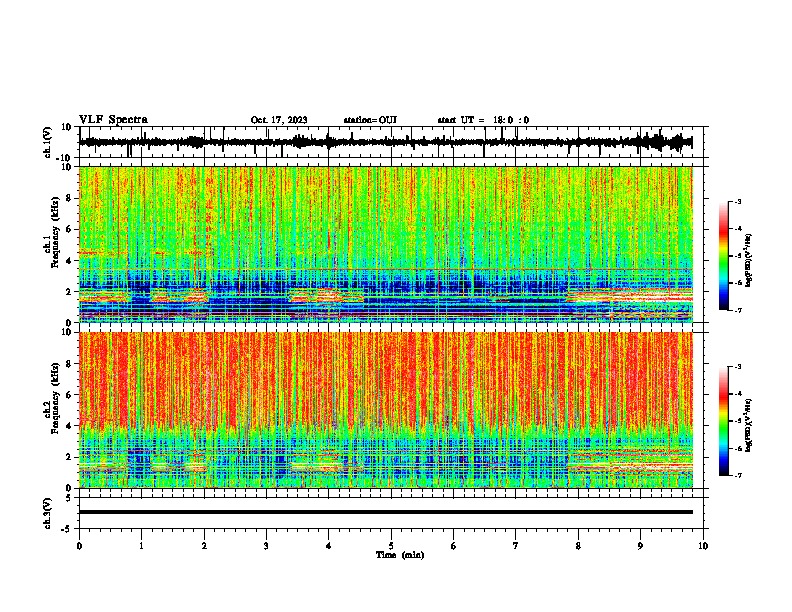Viewport: 792px width, 612px height.
Task: Click the "6" kHz tick on ch.1 spectrogram
Action: tap(70, 229)
